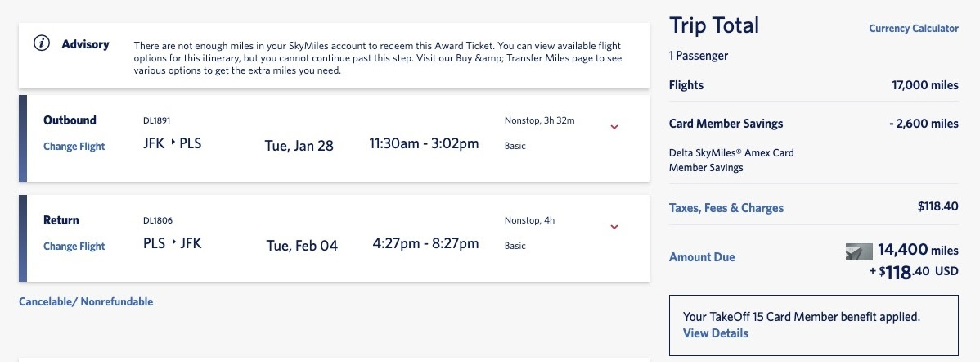The width and height of the screenshot is (980, 362).
Task: Click the Amex card icon beside Amount Due
Action: pyautogui.click(x=858, y=252)
